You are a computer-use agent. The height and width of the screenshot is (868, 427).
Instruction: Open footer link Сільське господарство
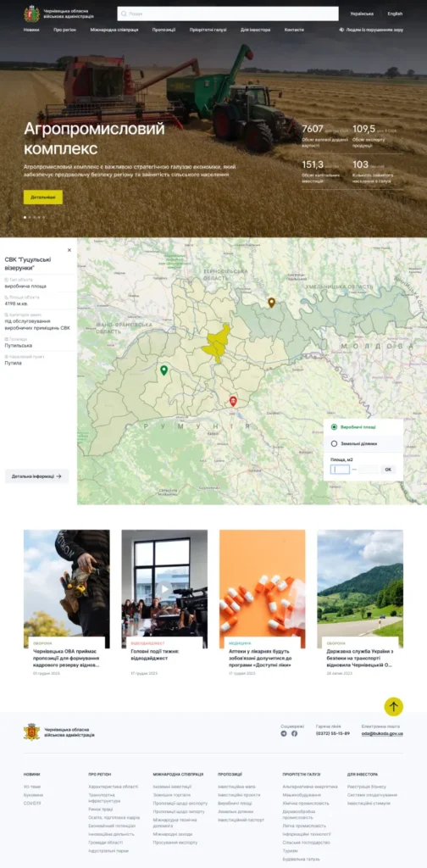click(x=307, y=843)
